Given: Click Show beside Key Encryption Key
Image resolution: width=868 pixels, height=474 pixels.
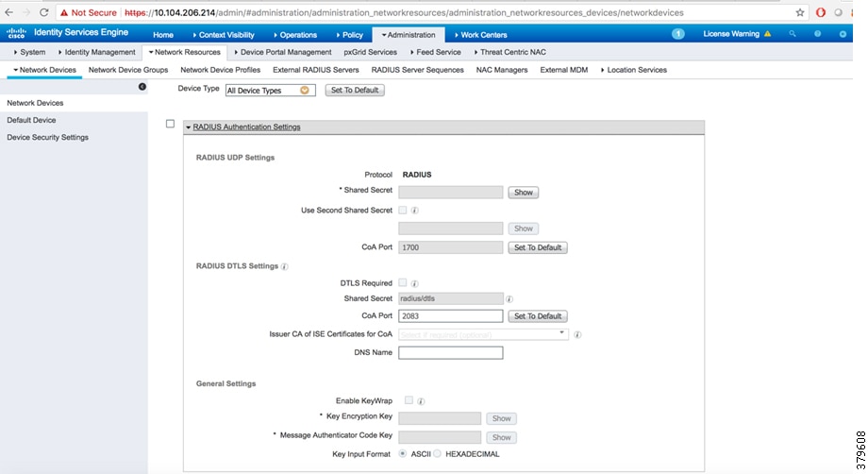Looking at the screenshot, I should click(x=502, y=418).
